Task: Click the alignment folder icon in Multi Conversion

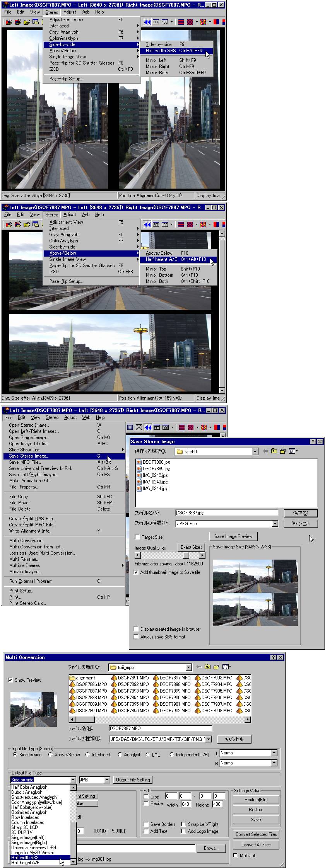Action: point(72,678)
